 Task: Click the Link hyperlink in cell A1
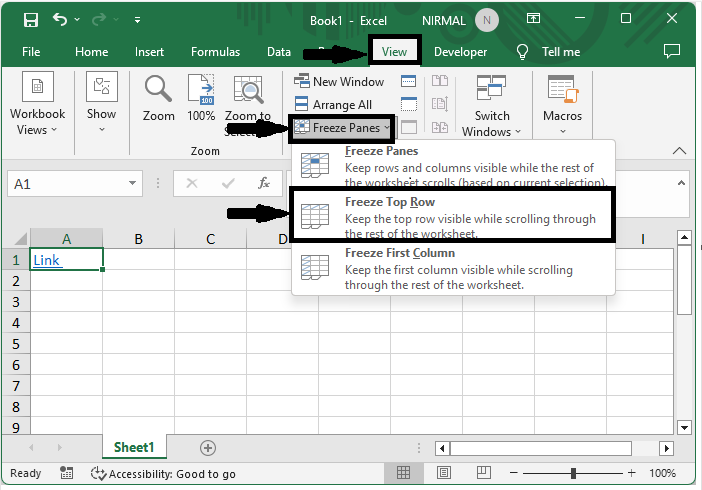47,260
